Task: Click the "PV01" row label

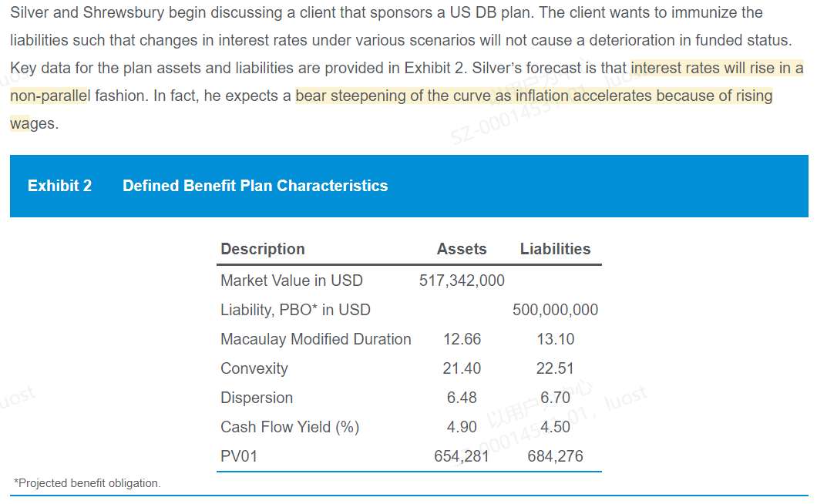Action: click(239, 456)
